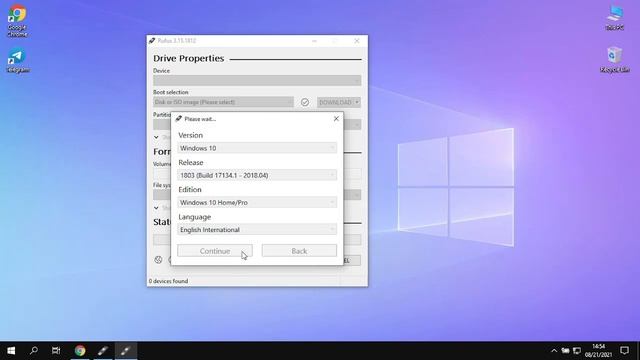The image size is (640, 360).
Task: Open the Device dropdown in Rufus
Action: 257,80
